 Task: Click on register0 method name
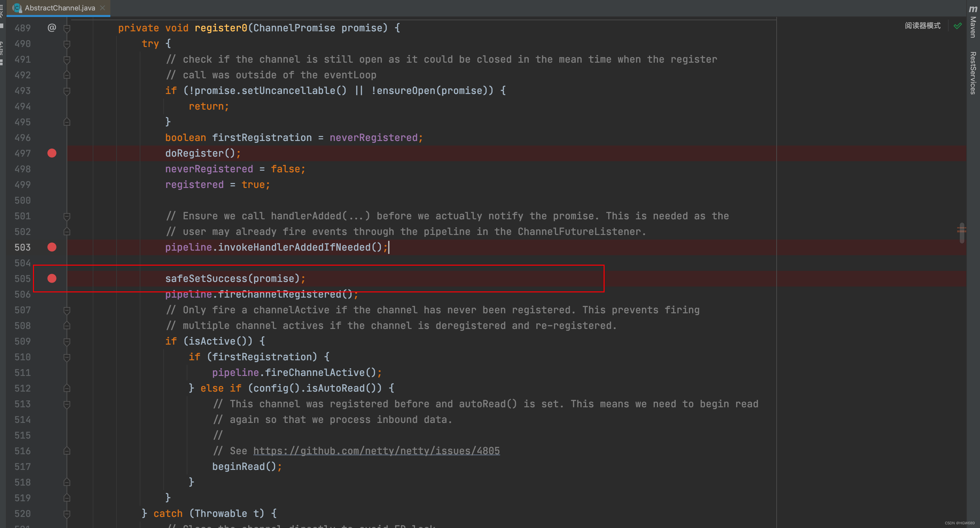(x=221, y=28)
